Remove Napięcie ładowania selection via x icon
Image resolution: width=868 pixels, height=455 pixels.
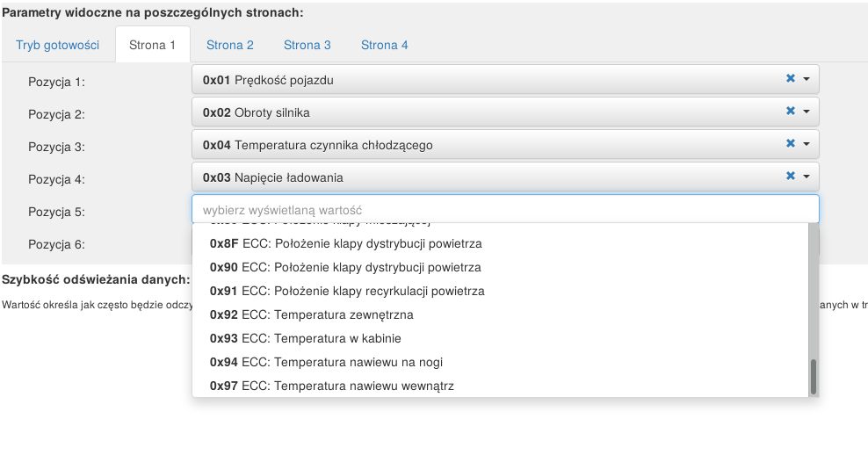(791, 177)
